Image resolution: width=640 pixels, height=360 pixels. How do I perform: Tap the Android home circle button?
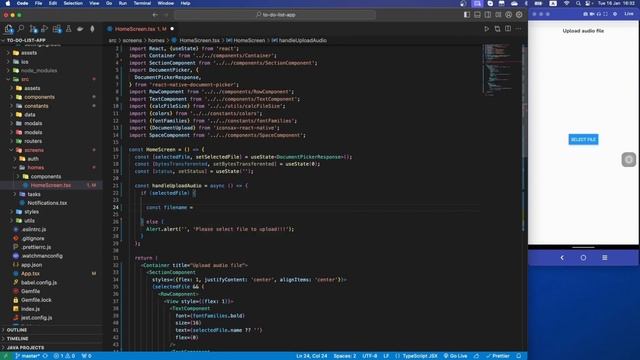tap(583, 258)
